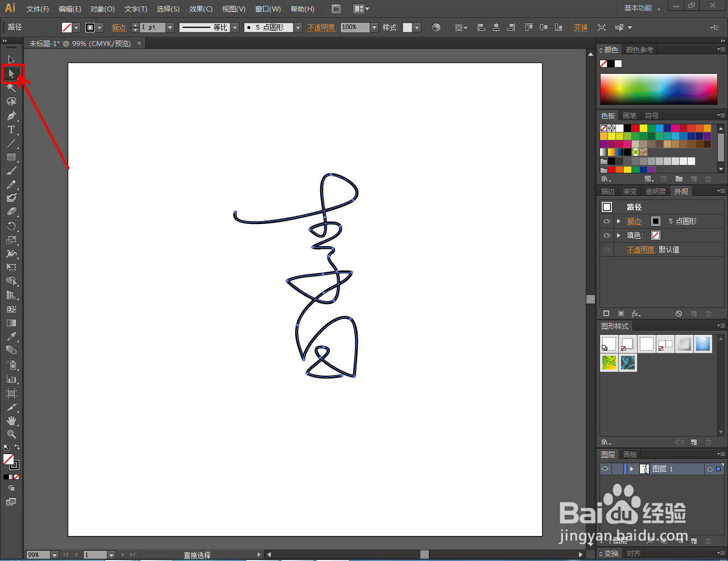Image resolution: width=728 pixels, height=561 pixels.
Task: Select the Hand tool
Action: [11, 421]
